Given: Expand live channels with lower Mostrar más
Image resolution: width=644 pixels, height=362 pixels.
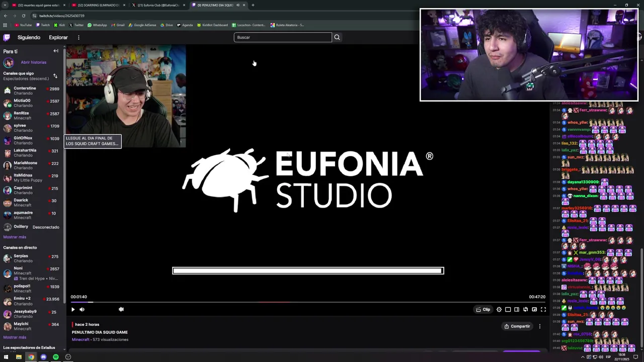Looking at the screenshot, I should click(x=15, y=337).
